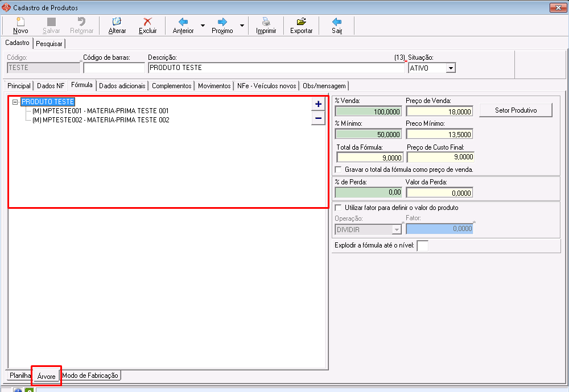
Task: Click the 'Explodir a fórmula até o nível' box
Action: pyautogui.click(x=422, y=246)
